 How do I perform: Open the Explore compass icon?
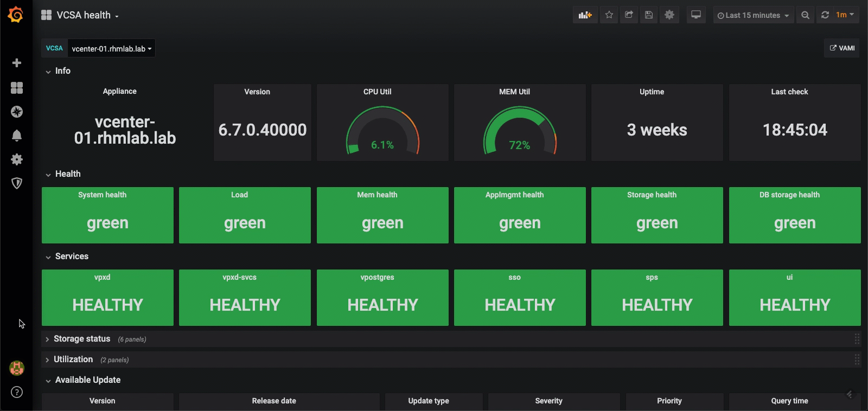[x=17, y=112]
